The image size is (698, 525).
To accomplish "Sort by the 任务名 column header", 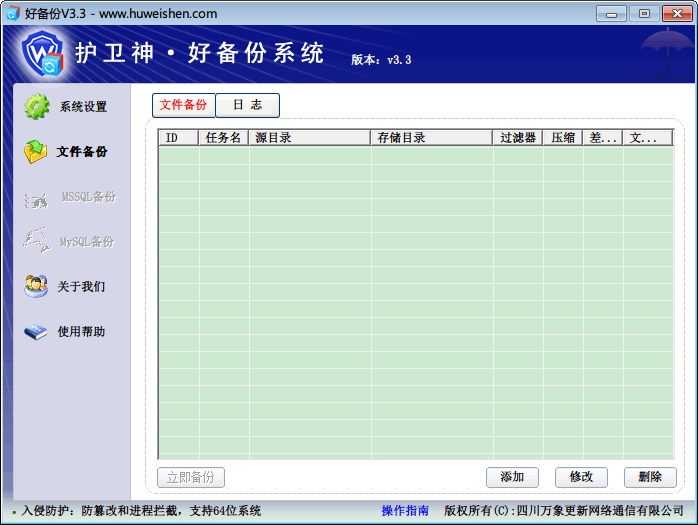I will (x=223, y=138).
